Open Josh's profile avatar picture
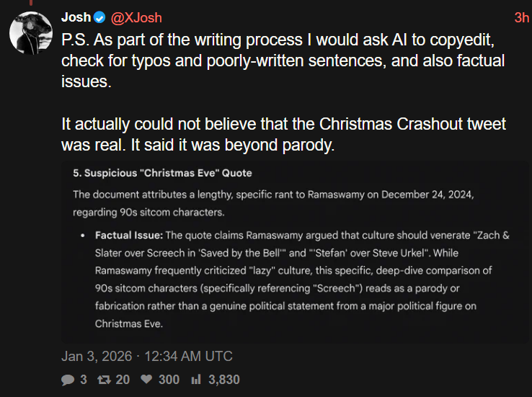Viewport: 532px width, 397px height. [x=30, y=32]
